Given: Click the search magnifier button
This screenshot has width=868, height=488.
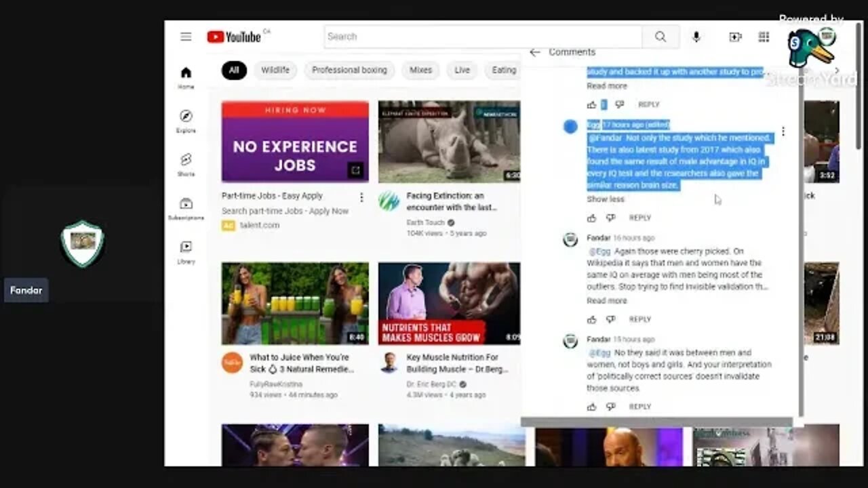Looking at the screenshot, I should [x=660, y=37].
